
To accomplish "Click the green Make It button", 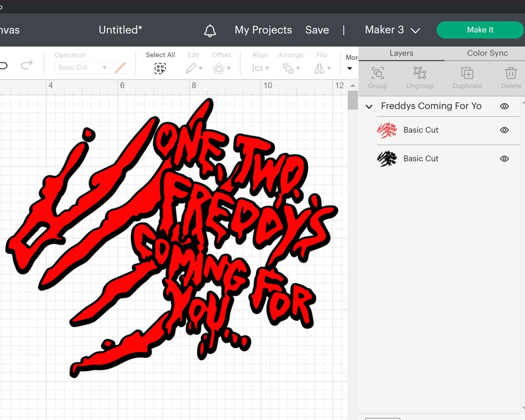I will pyautogui.click(x=480, y=30).
